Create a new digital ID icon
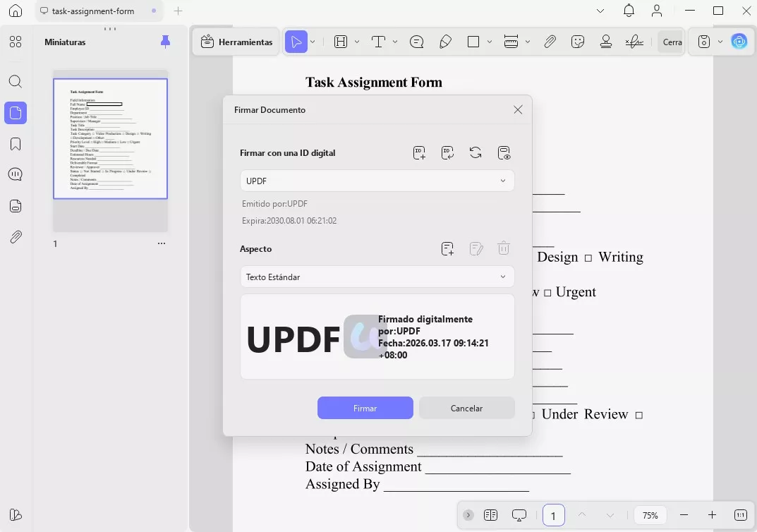Screen dimensions: 757x532 click(x=419, y=153)
